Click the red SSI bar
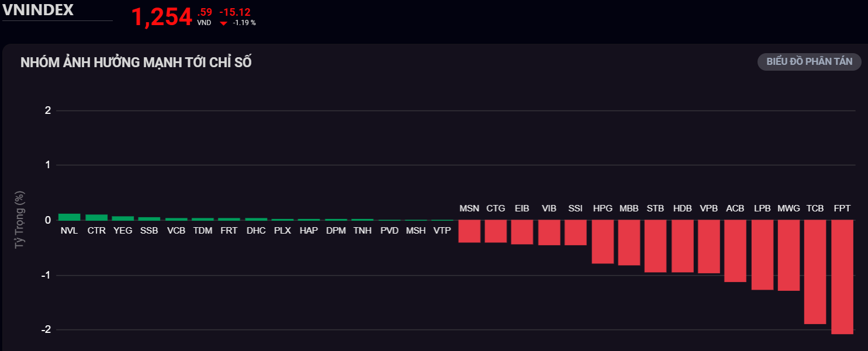 pos(576,232)
